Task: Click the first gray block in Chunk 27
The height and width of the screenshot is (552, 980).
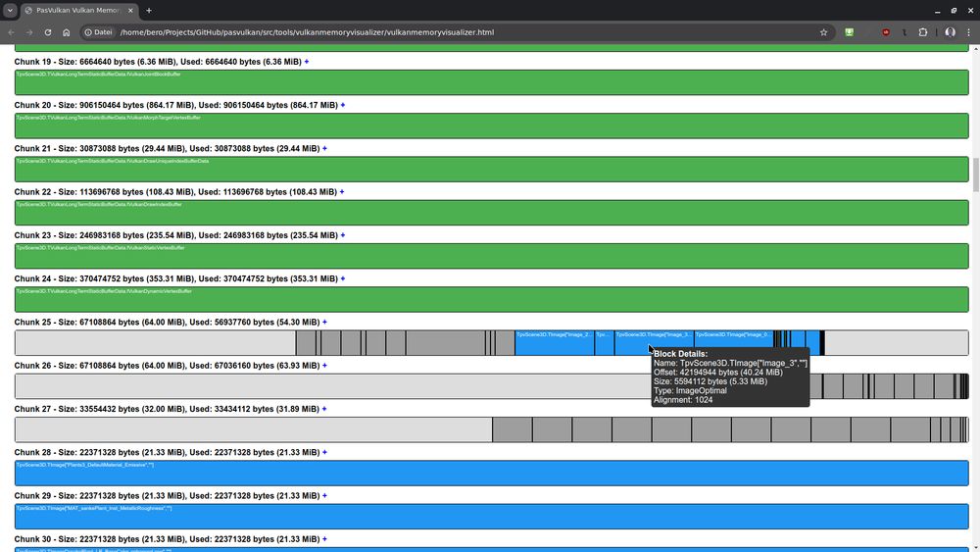Action: click(513, 430)
